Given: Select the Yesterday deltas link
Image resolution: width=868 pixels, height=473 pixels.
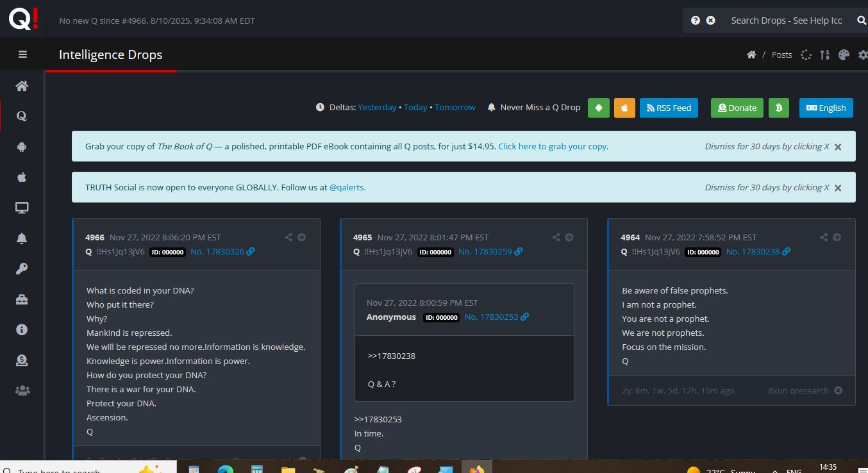Looking at the screenshot, I should (377, 108).
